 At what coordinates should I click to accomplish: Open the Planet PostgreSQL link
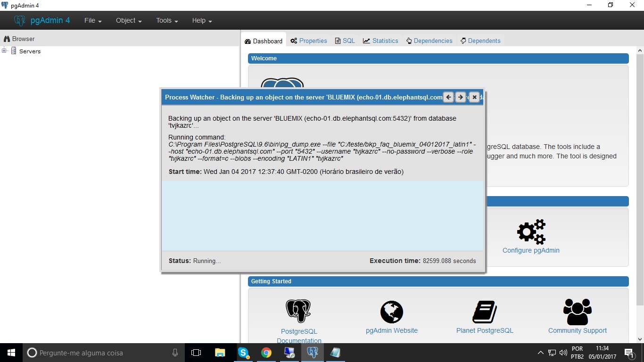coord(484,330)
